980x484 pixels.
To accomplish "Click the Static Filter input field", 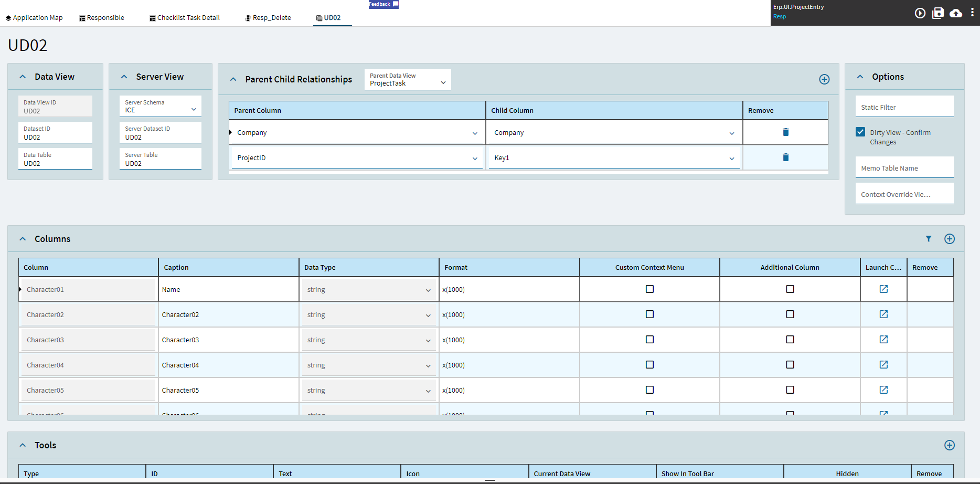I will point(904,107).
